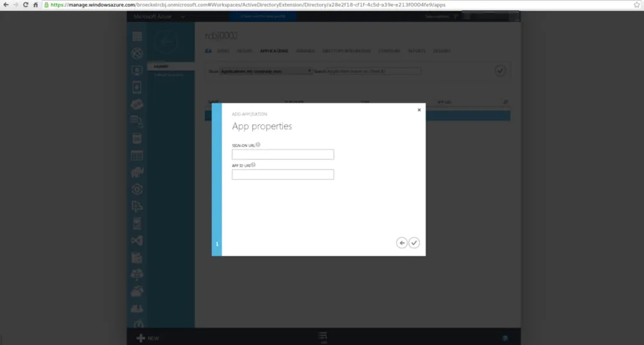Close the Add Application dialog
Viewport: 644px width, 345px height.
419,110
